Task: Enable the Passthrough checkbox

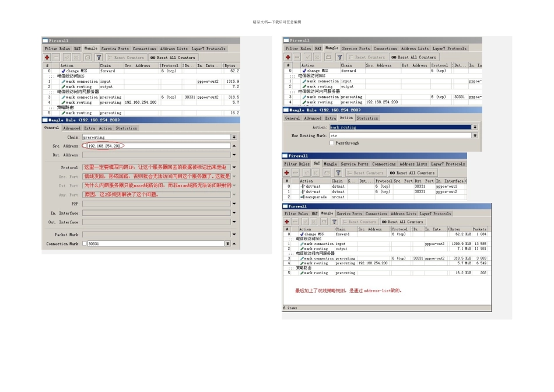Action: tap(332, 143)
